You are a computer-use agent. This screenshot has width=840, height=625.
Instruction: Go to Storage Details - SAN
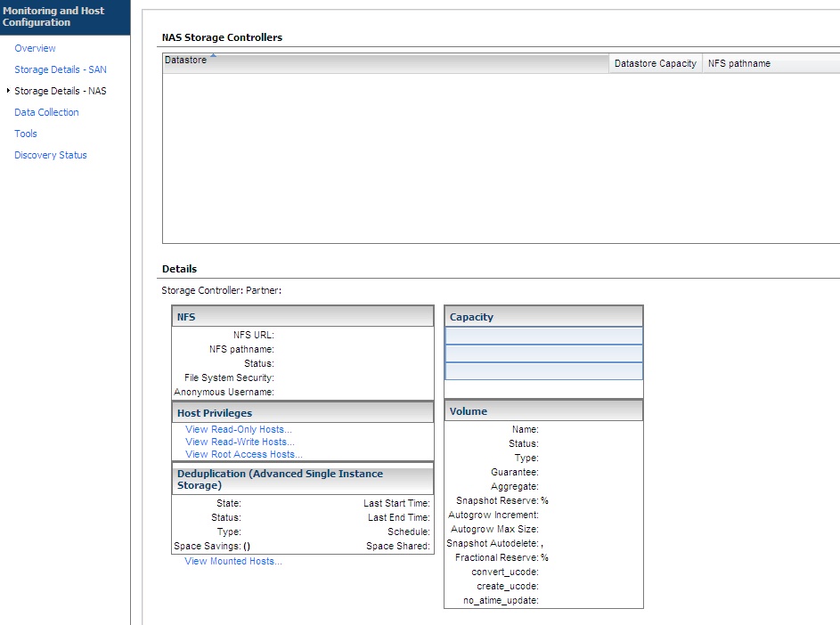point(61,69)
